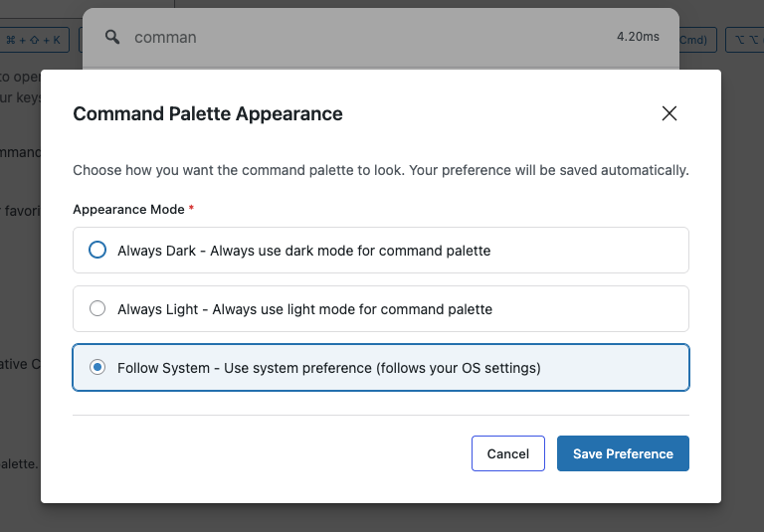Click the 'Use system preference' option text

(x=382, y=368)
